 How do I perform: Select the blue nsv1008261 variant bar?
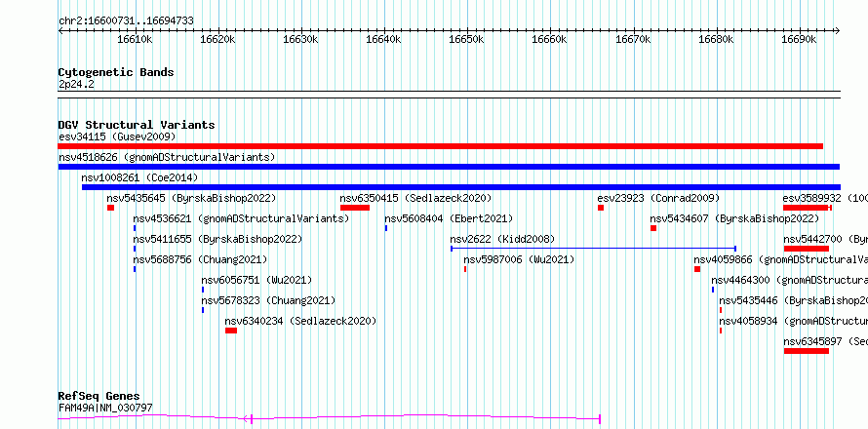[x=461, y=187]
